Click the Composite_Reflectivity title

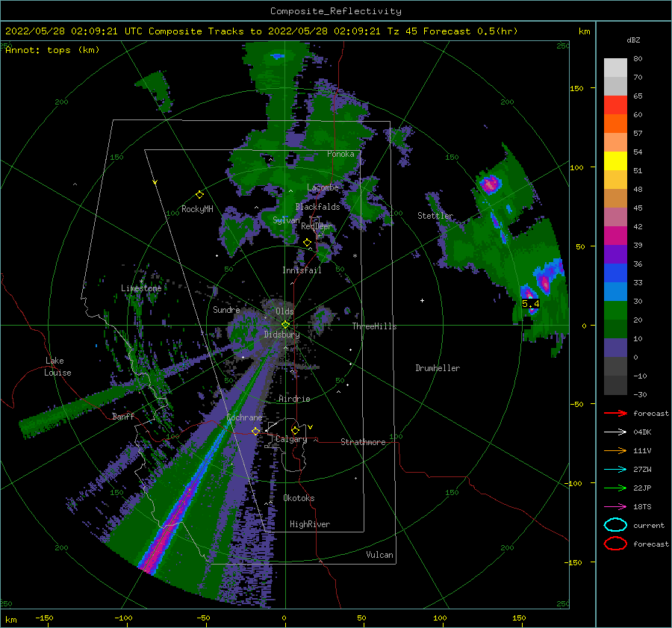336,11
